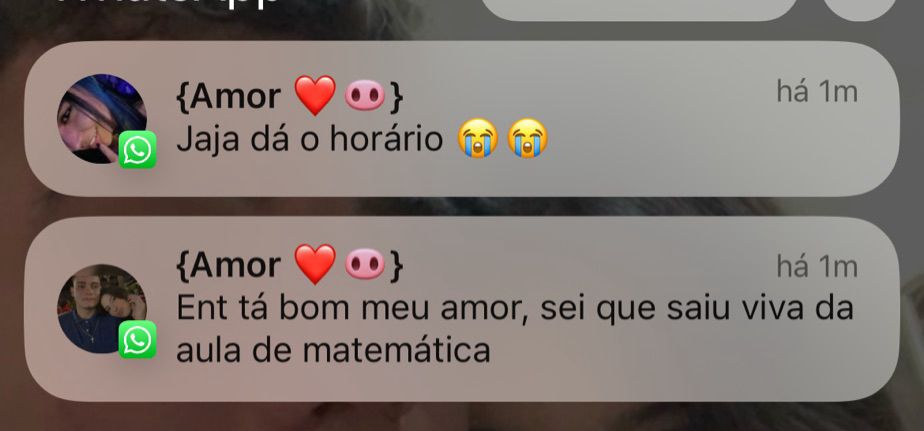Tap red heart emoji in second notification title

pos(315,264)
